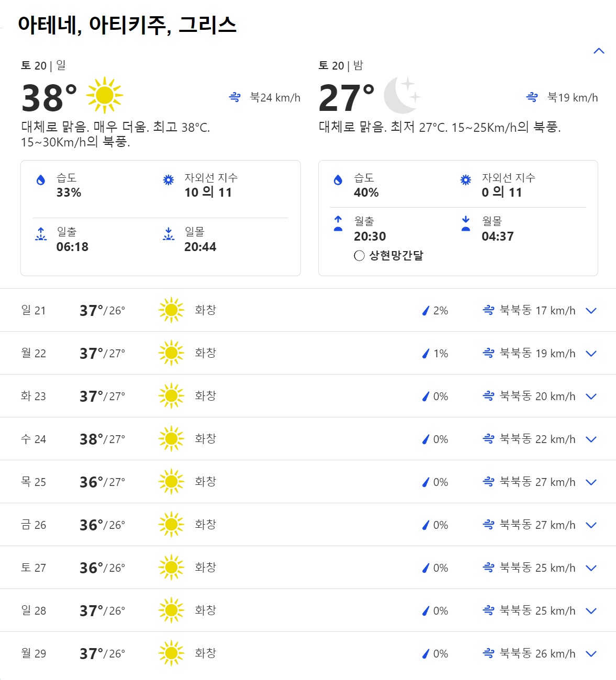The height and width of the screenshot is (680, 616).
Task: Click the moonset icon beside 04:37
Action: pos(466,224)
